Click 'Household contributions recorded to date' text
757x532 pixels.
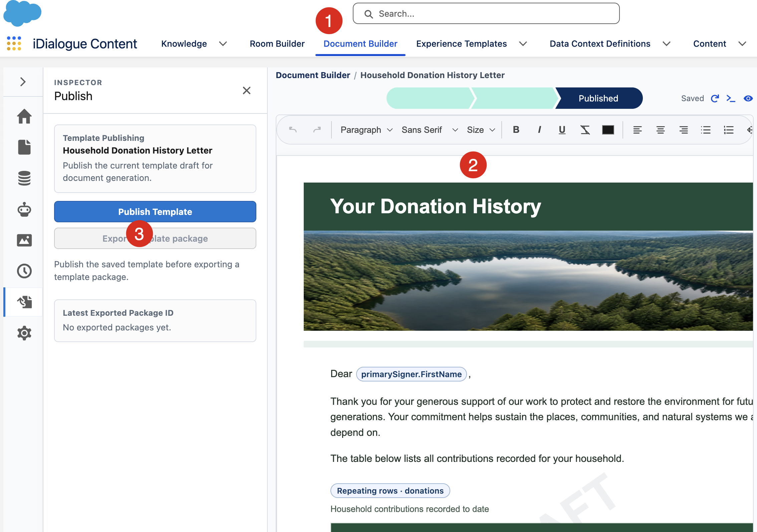[x=410, y=509]
